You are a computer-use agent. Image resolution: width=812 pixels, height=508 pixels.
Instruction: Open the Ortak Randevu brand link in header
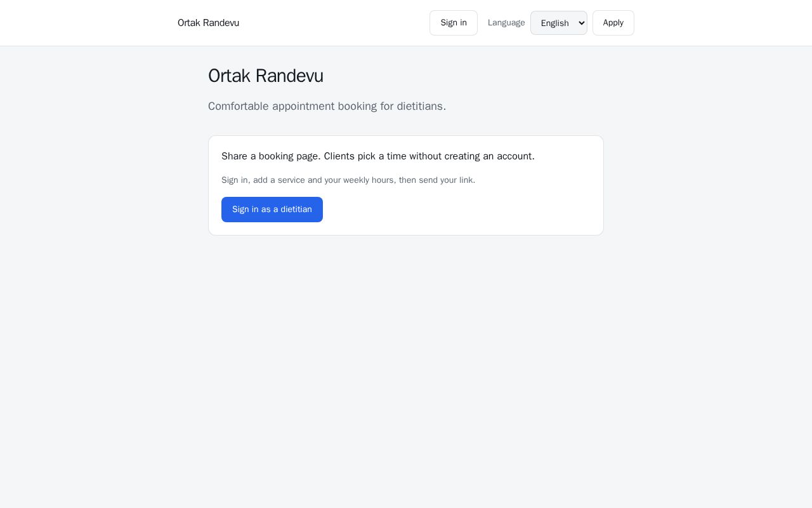pos(208,23)
